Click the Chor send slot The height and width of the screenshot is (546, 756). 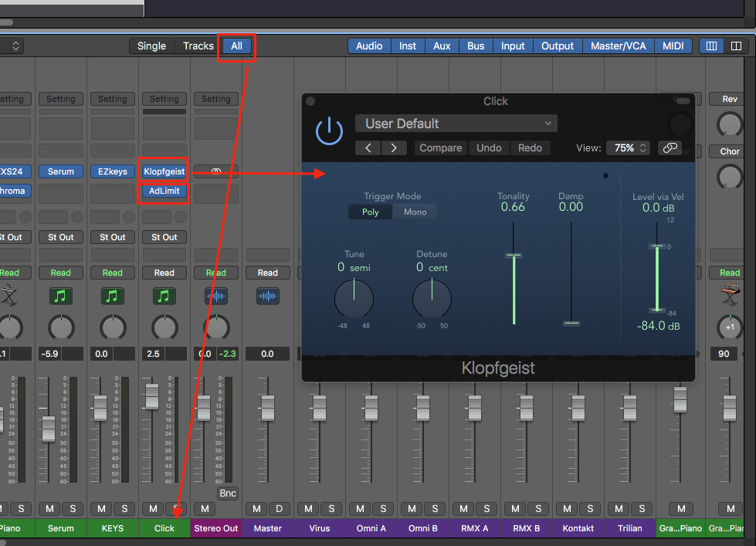[730, 151]
